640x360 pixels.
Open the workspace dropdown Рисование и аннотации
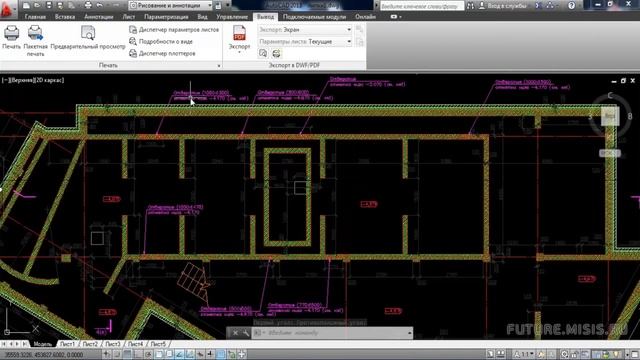point(171,5)
